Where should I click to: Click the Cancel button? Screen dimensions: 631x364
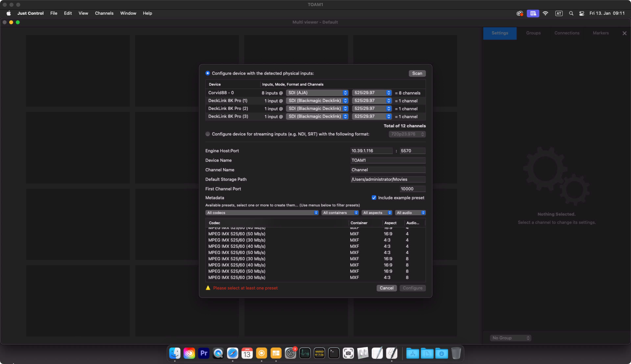[387, 288]
